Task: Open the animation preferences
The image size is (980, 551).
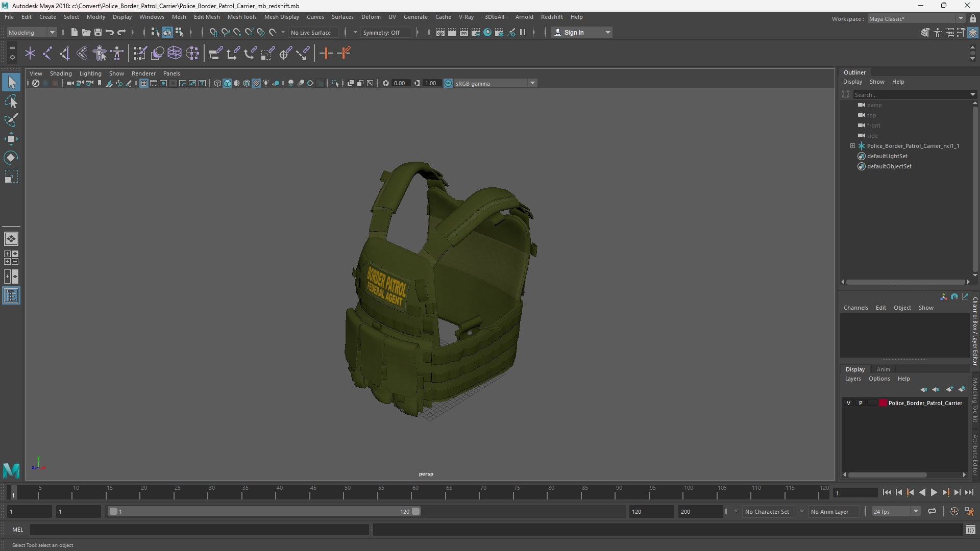Action: 969,511
